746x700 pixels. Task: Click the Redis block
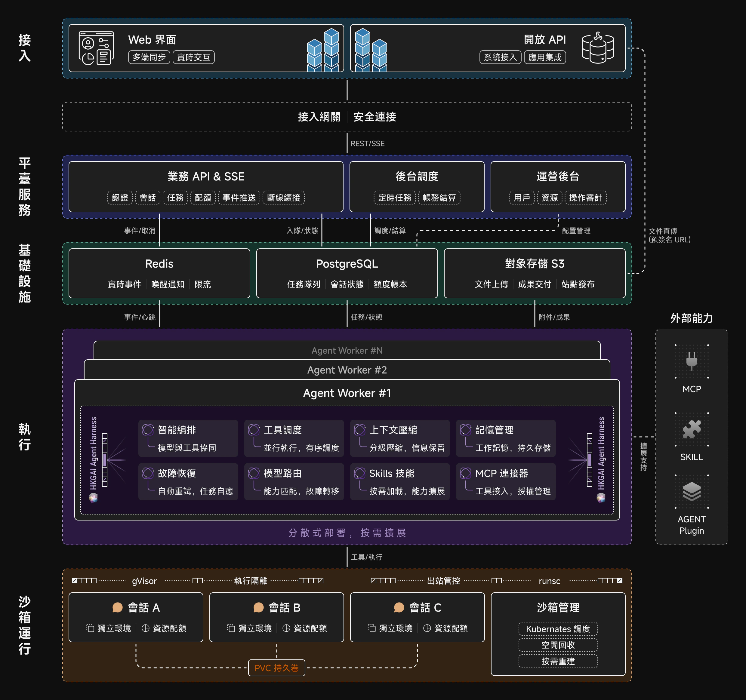tap(159, 273)
